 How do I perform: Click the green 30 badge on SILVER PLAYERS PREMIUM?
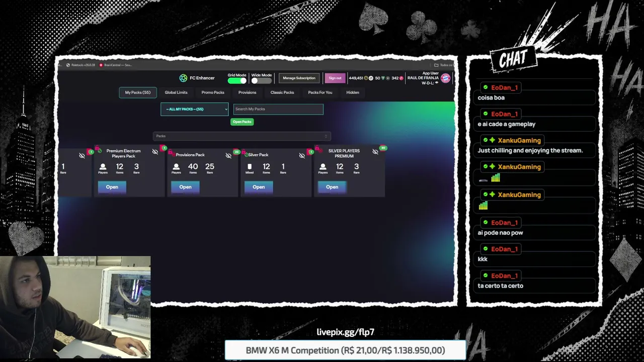[x=383, y=148]
